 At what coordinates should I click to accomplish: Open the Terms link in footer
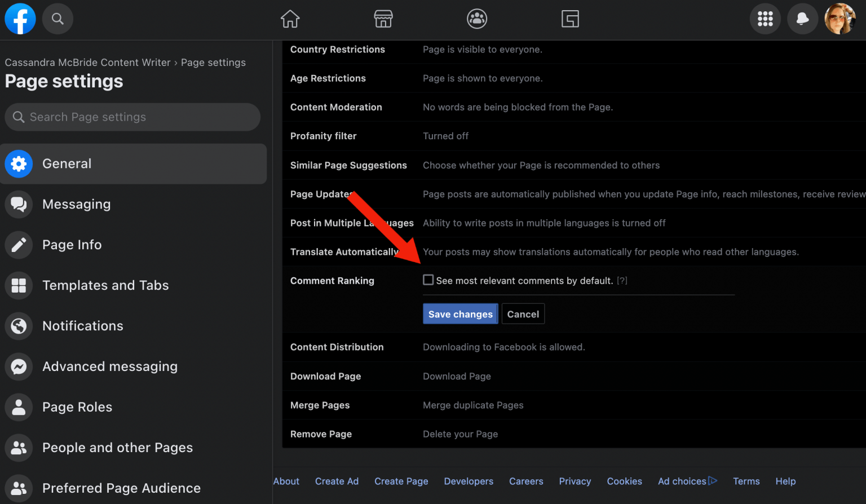point(746,481)
